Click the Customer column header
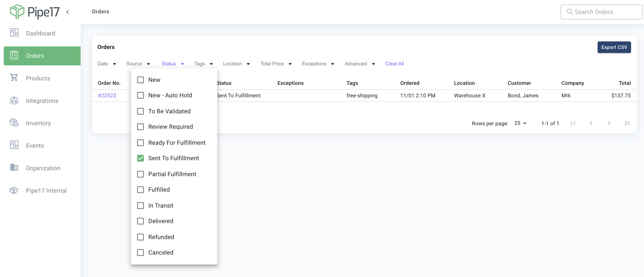The height and width of the screenshot is (277, 644). [519, 83]
